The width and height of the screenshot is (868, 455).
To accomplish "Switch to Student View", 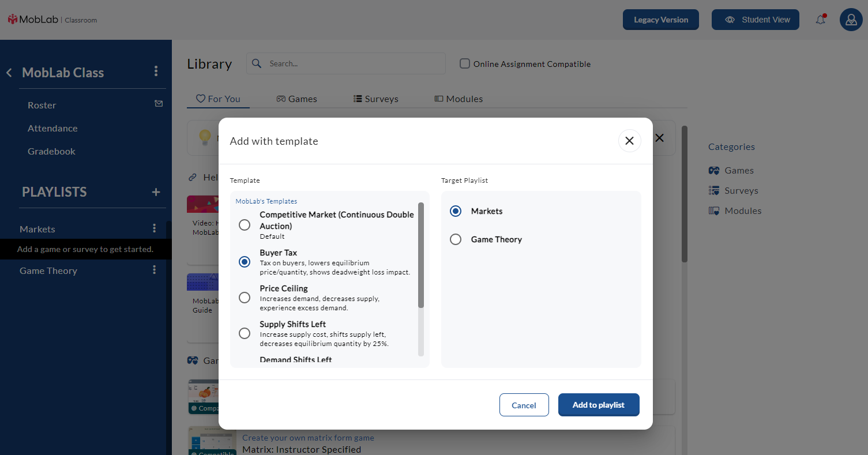I will click(x=756, y=20).
